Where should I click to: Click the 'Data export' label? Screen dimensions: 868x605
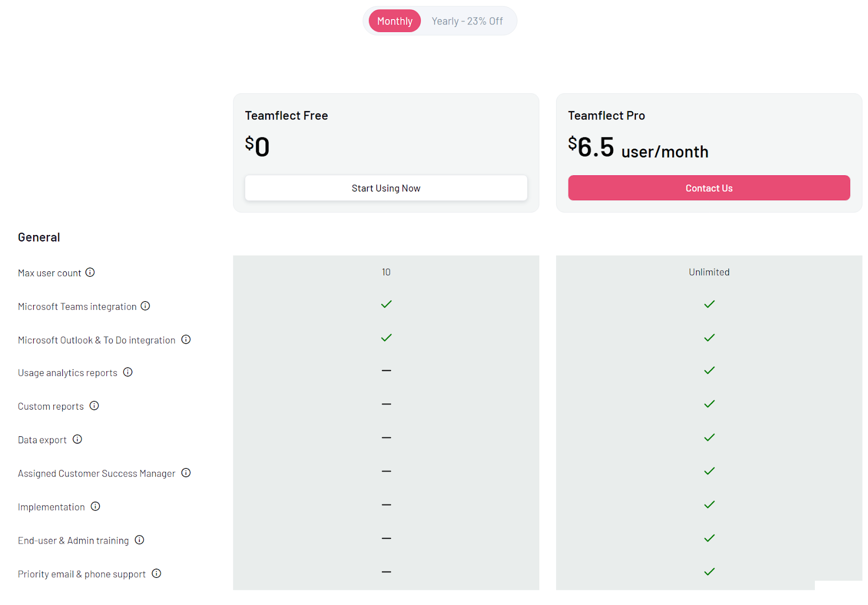[42, 440]
